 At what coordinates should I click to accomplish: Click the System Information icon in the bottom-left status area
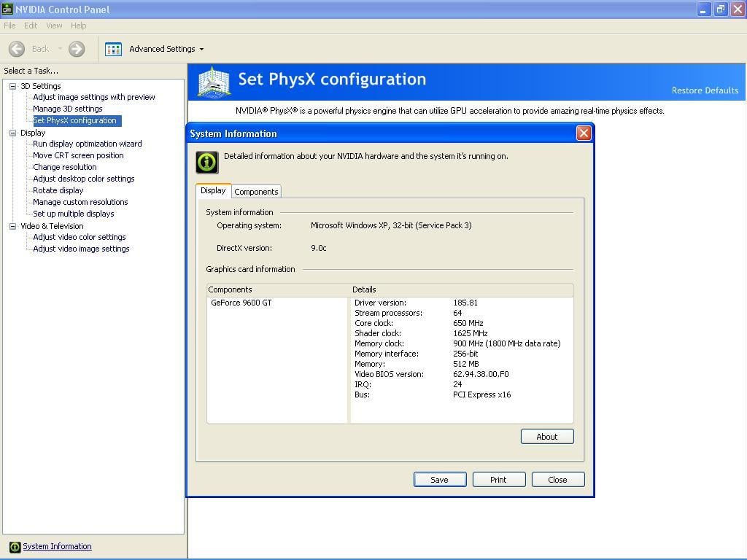click(15, 547)
